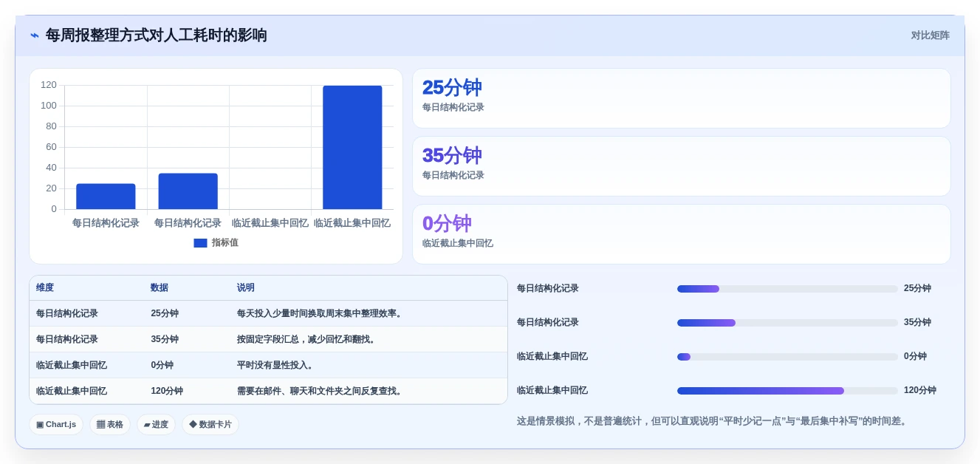The image size is (980, 464).
Task: Click the footnote starting 这是情景模拟
Action: click(713, 421)
